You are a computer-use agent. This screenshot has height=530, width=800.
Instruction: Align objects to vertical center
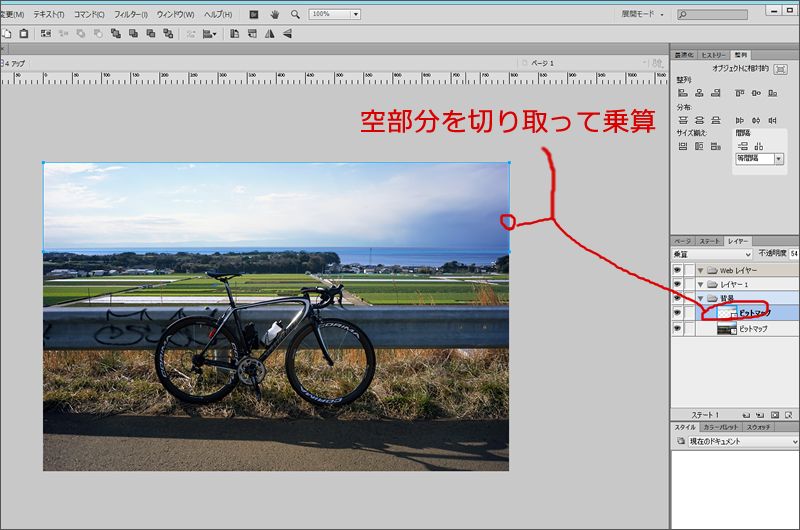click(756, 93)
